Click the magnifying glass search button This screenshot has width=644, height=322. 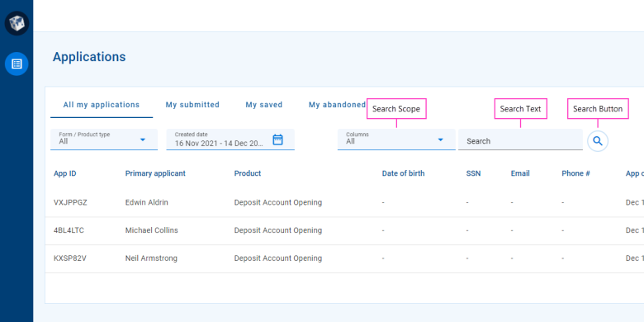coord(598,141)
